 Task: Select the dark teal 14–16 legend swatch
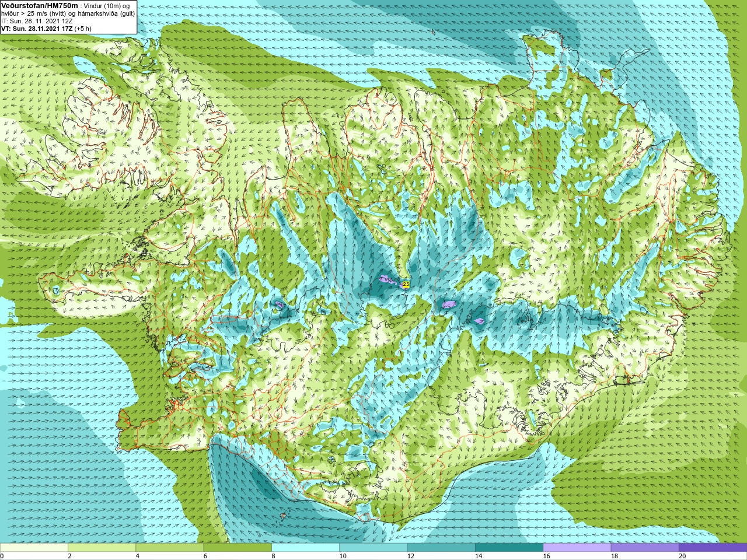click(x=509, y=548)
